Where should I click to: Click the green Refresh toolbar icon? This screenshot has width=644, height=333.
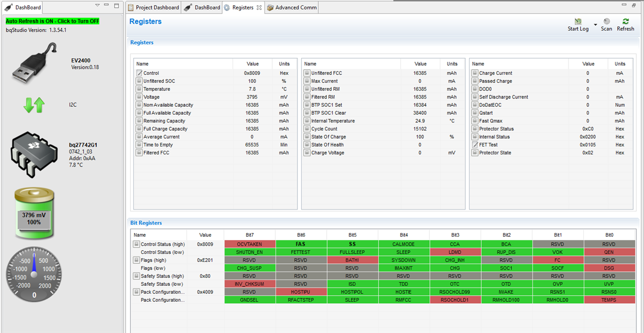click(x=625, y=21)
